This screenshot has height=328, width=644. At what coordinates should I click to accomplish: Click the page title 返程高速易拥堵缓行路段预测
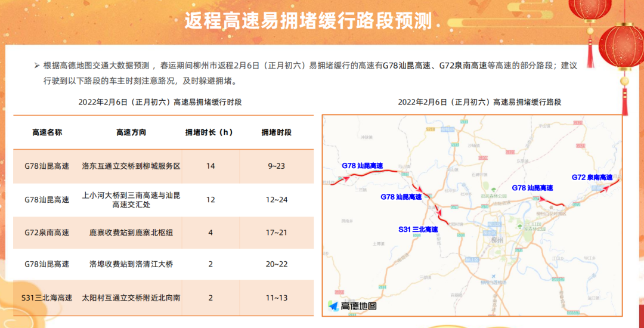308,21
